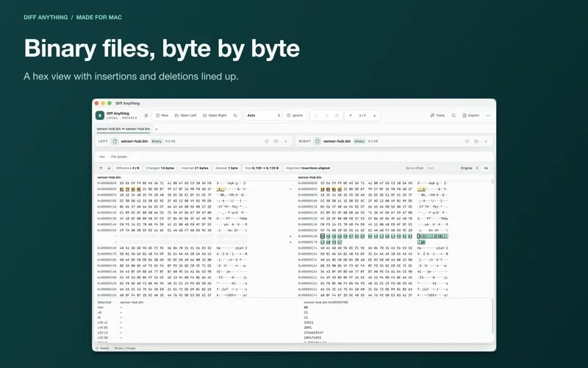This screenshot has width=588, height=368.
Task: Add a new tab with plus icon
Action: pyautogui.click(x=157, y=130)
